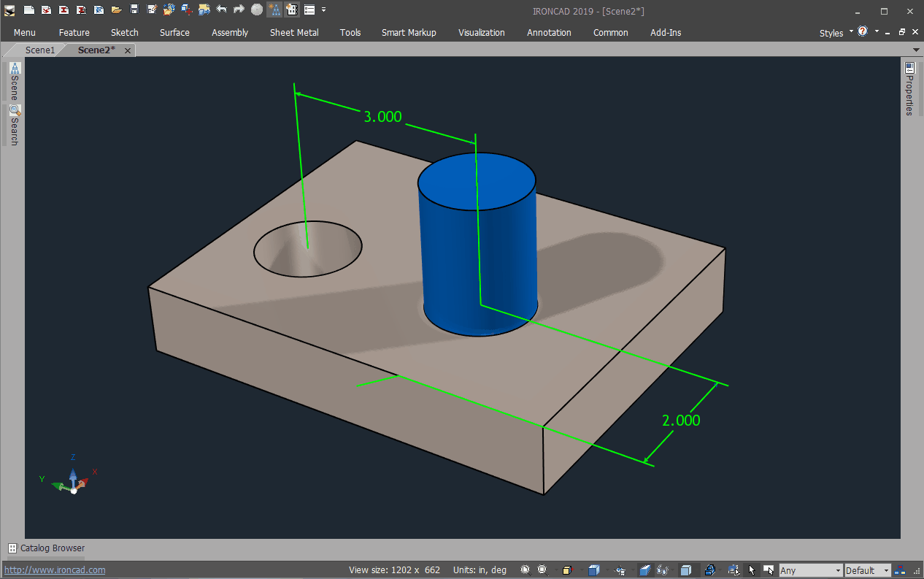Open the Catalog Browser panel
Viewport: 924px width, 579px height.
(x=47, y=548)
